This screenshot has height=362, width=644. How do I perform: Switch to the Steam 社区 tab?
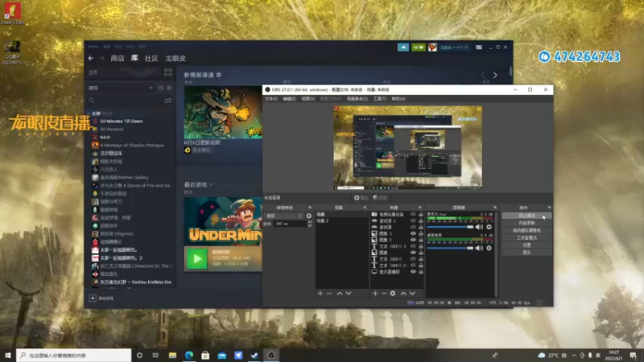pos(151,58)
